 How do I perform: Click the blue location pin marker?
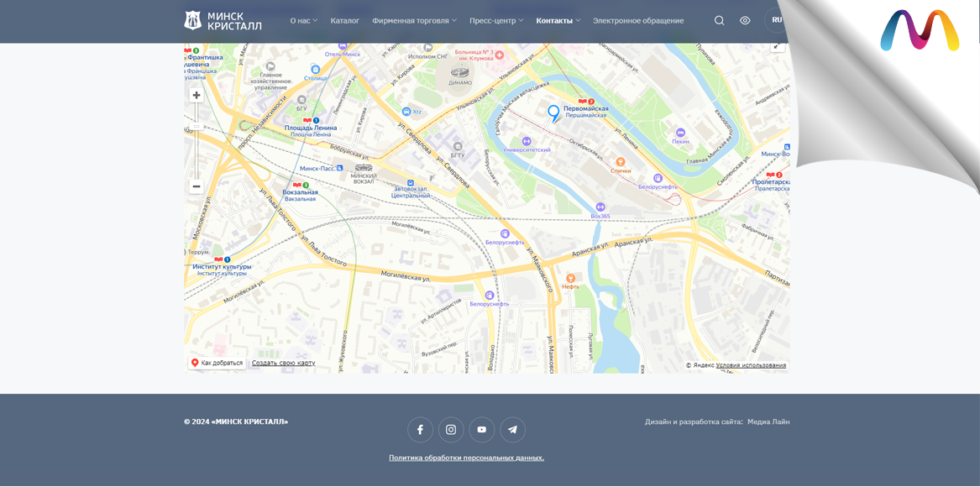click(x=553, y=113)
